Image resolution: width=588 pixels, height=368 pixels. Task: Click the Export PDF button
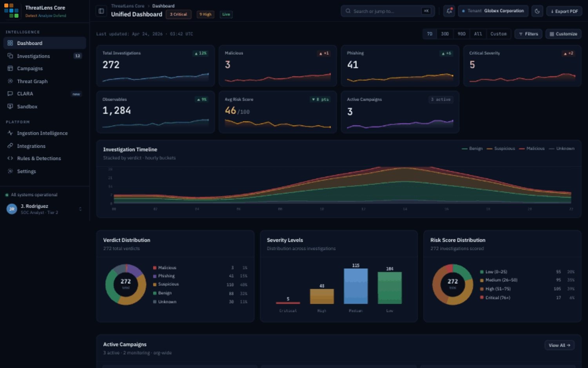(564, 11)
